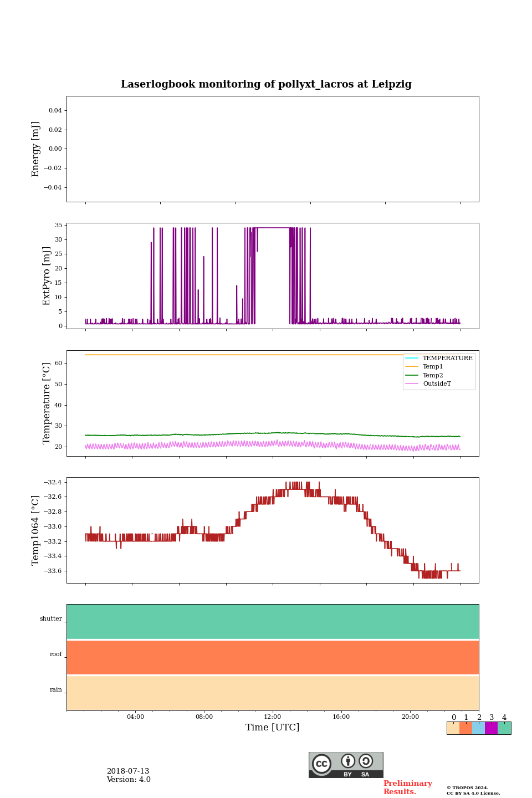Click the 08:00 time tick label

(x=204, y=717)
